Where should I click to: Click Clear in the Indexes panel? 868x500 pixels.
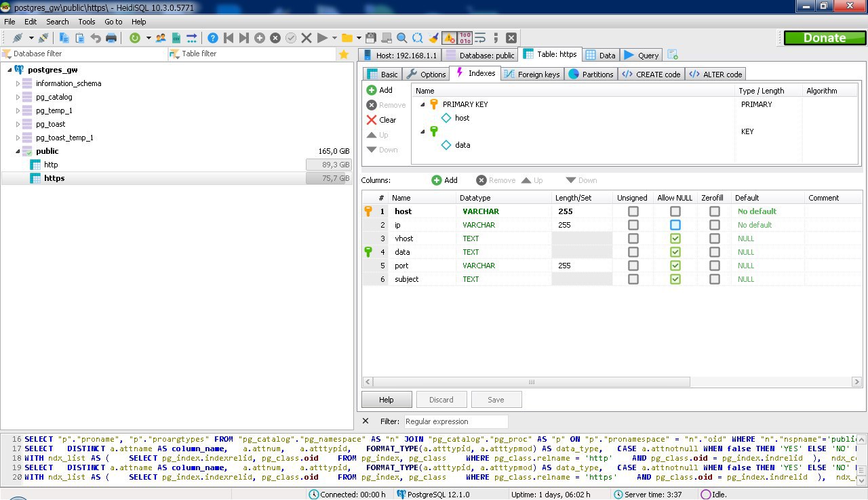click(381, 120)
